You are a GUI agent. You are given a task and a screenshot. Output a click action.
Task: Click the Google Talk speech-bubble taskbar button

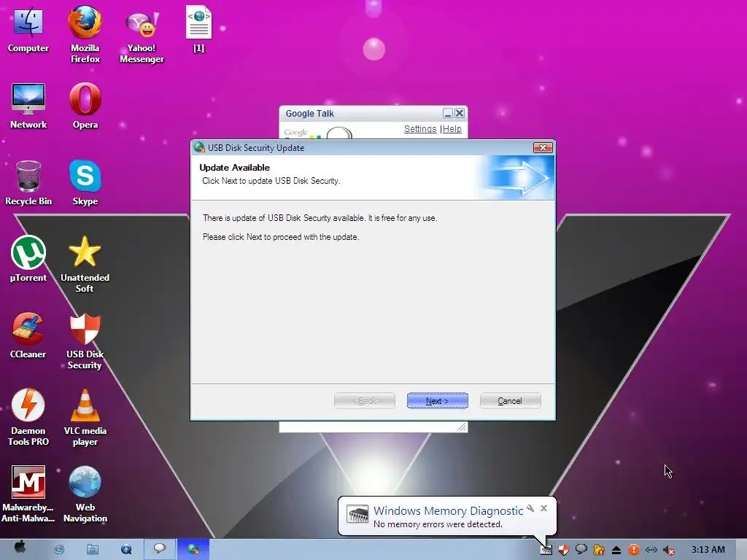[160, 549]
